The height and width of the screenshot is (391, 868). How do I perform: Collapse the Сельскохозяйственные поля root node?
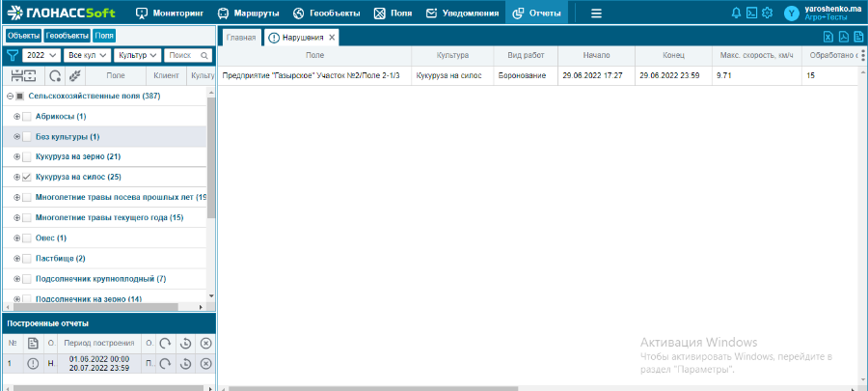[x=8, y=97]
